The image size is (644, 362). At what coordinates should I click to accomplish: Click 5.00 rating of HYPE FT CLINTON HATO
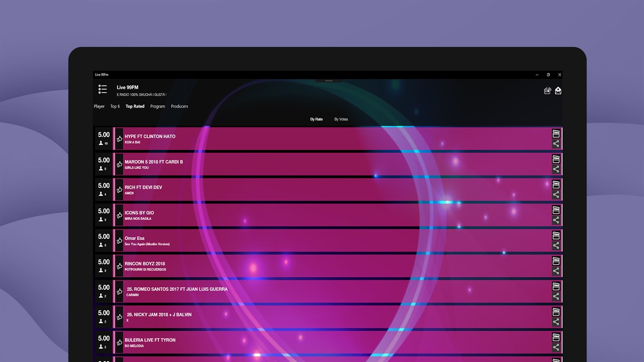pyautogui.click(x=104, y=135)
